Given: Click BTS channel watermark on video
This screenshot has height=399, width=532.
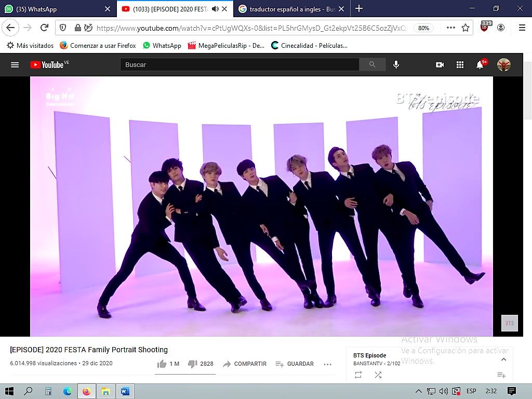Looking at the screenshot, I should pyautogui.click(x=510, y=323).
